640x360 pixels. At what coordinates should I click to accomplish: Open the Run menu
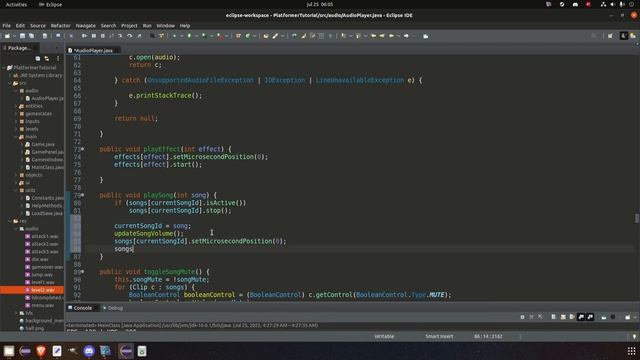click(x=147, y=26)
